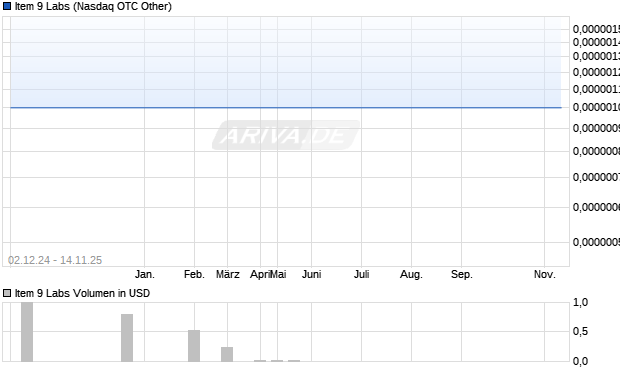Screen dimensions: 620x371
Task: Click the 'Juli' axis label
Action: [361, 274]
